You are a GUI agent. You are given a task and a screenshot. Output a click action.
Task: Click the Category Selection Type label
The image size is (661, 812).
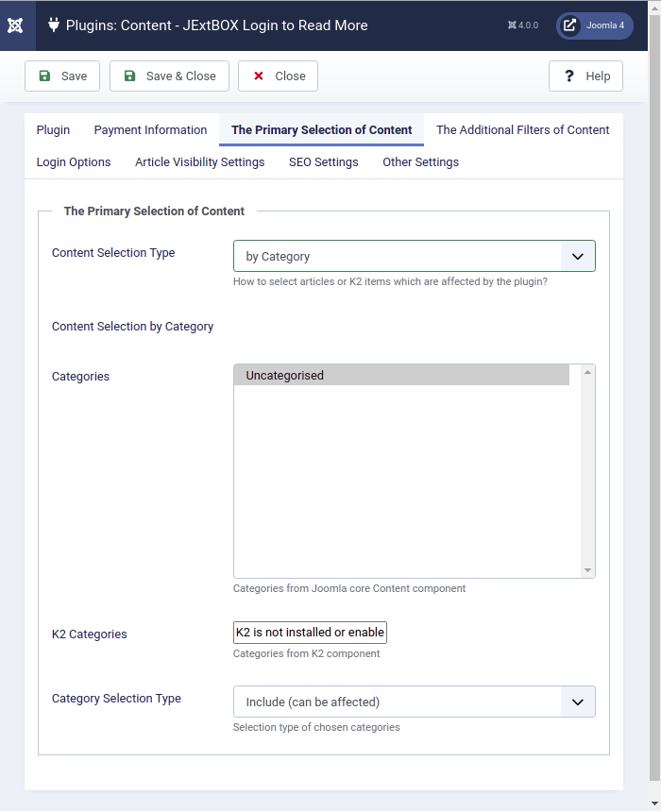[x=116, y=699]
